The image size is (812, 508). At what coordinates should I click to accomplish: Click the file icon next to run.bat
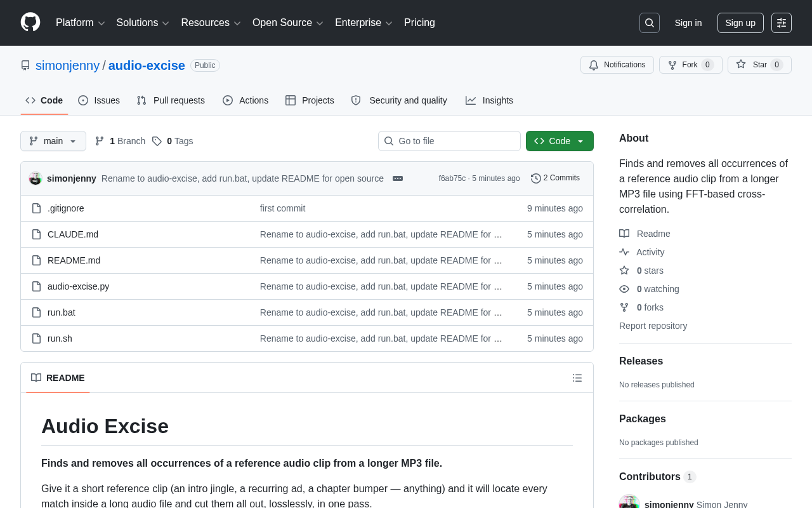click(x=36, y=312)
